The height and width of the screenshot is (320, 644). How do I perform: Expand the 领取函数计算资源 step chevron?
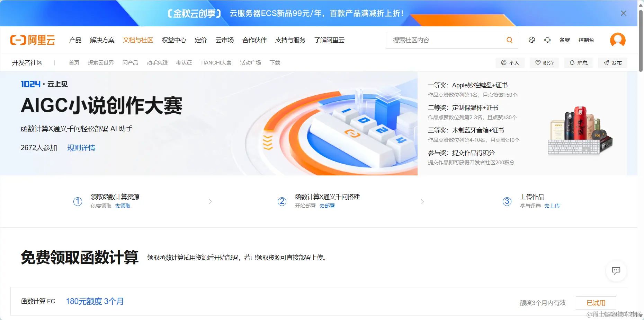[x=211, y=201]
